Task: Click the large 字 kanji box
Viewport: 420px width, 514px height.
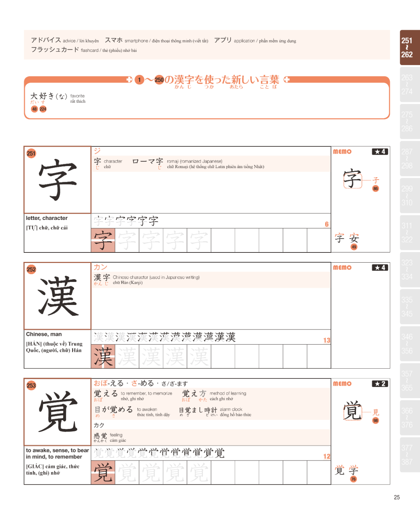Action: (57, 180)
